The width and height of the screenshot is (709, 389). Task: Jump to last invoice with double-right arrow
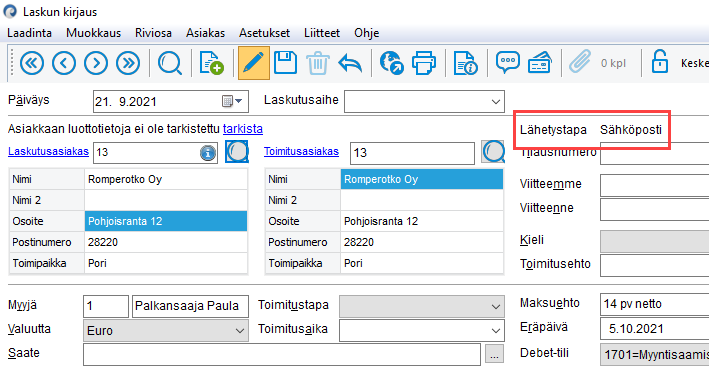coord(128,63)
